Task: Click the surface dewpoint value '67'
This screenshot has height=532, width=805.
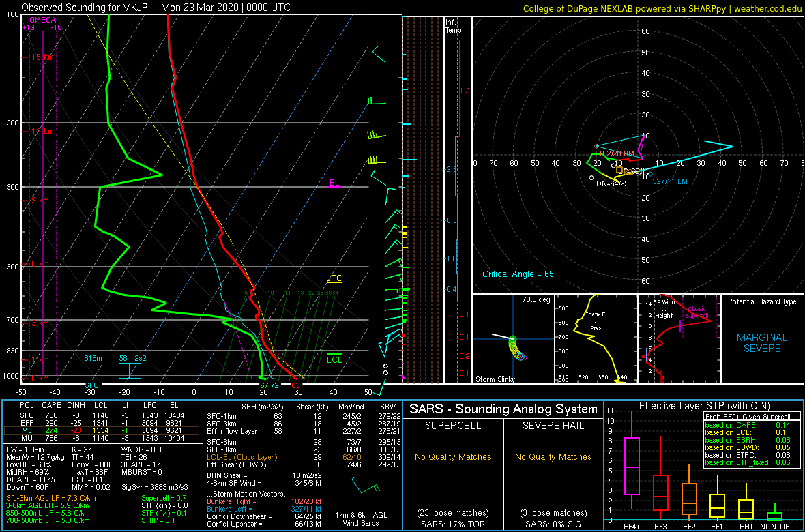Action: point(265,385)
